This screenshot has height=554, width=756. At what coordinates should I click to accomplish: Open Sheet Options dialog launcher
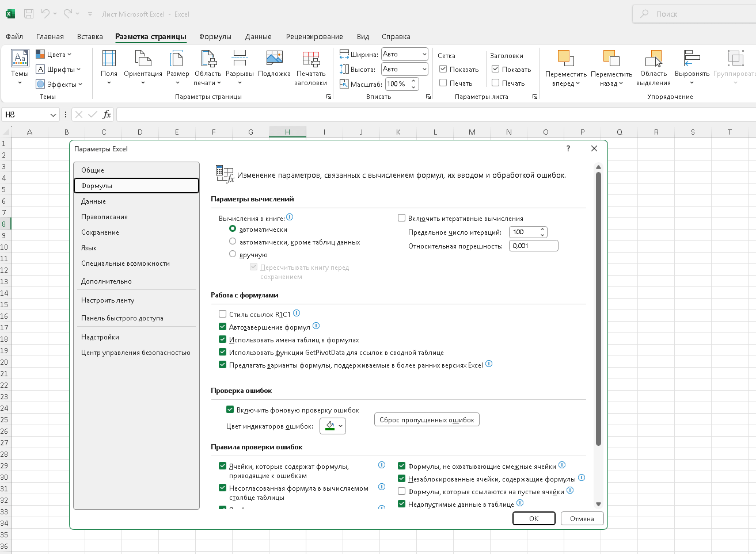(x=535, y=97)
